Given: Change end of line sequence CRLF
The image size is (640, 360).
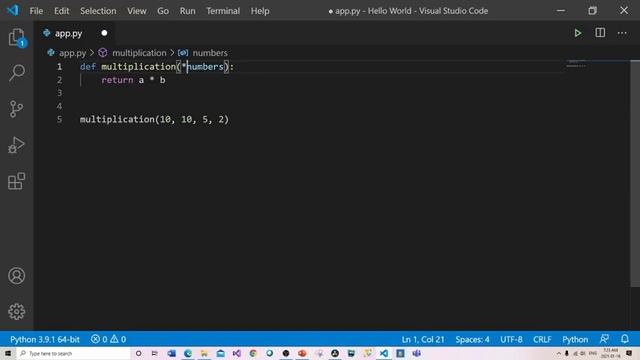Looking at the screenshot, I should (x=542, y=339).
